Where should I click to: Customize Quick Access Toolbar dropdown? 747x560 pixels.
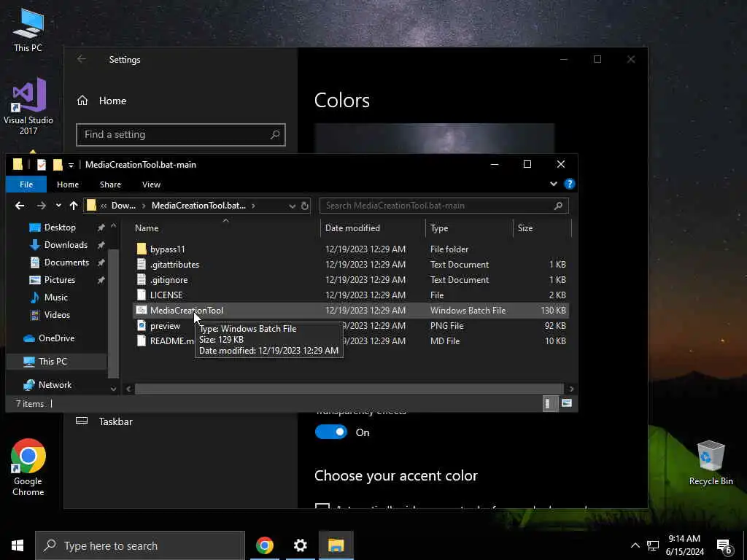click(x=71, y=166)
